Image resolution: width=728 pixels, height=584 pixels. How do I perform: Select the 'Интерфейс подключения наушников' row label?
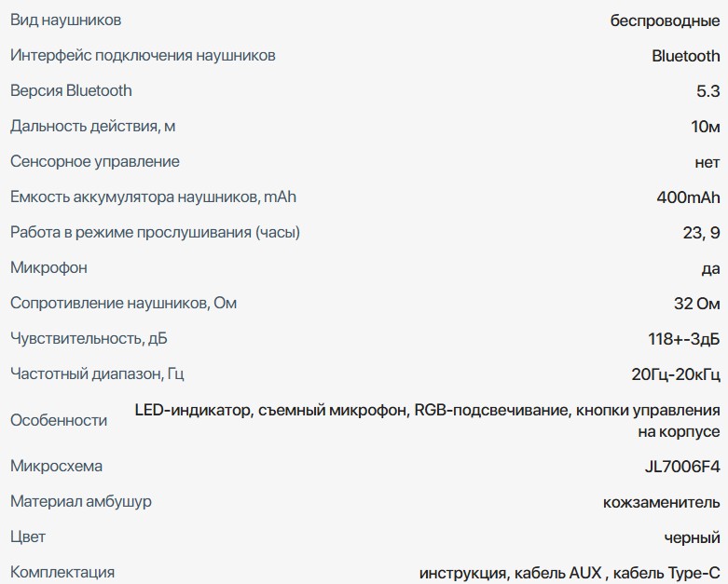pyautogui.click(x=143, y=55)
